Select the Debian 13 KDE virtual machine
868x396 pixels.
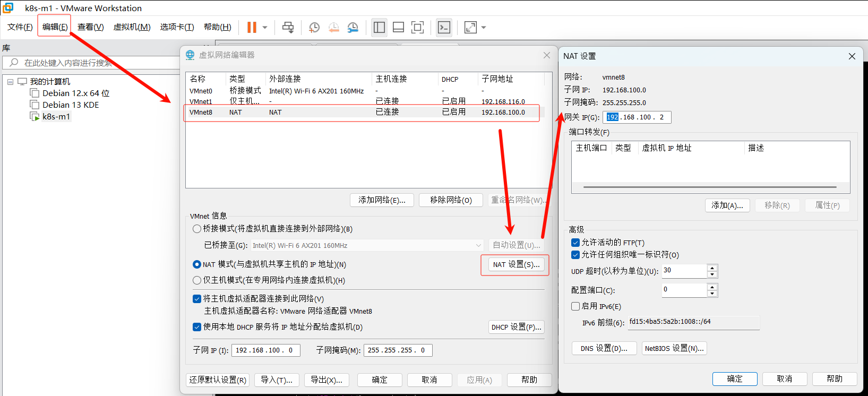tap(71, 105)
